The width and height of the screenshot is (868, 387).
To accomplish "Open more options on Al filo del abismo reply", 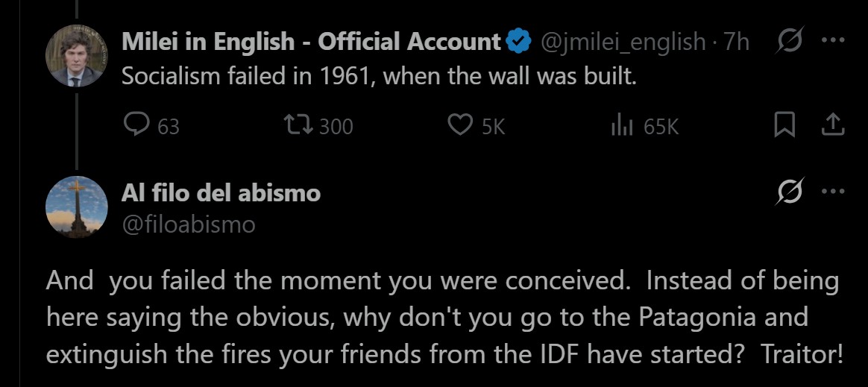I will point(832,193).
